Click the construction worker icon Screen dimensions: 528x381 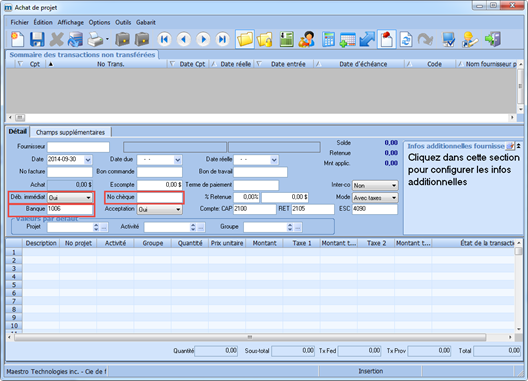tap(470, 39)
